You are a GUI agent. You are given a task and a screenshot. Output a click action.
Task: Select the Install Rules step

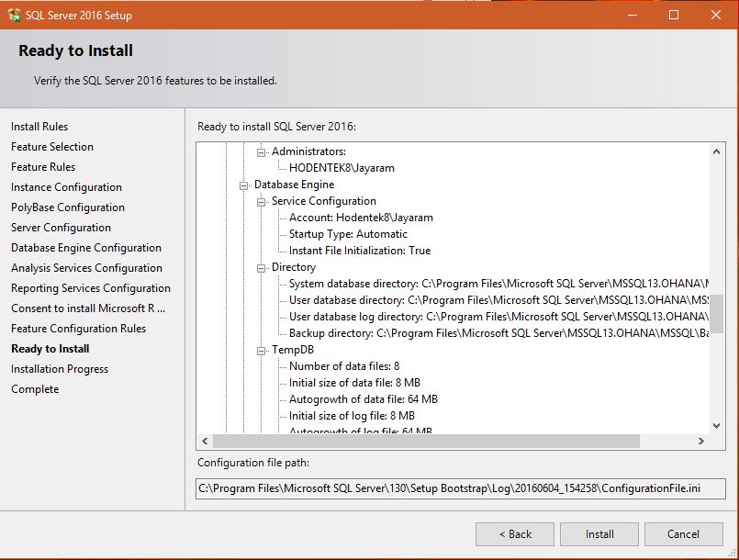pos(39,126)
